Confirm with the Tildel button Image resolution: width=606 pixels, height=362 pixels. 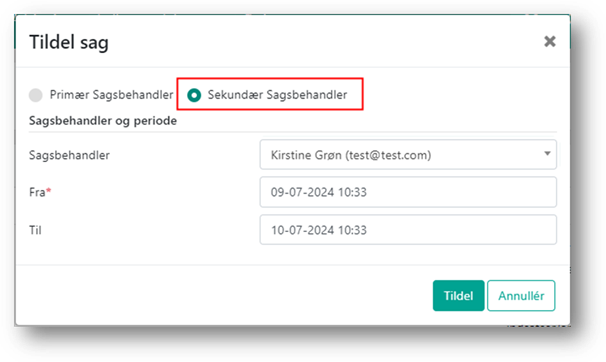point(458,296)
